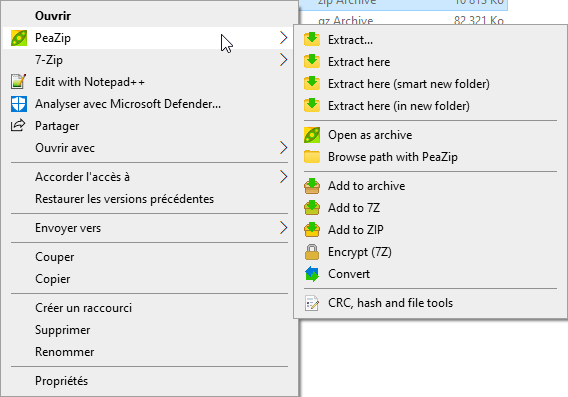The width and height of the screenshot is (568, 397).
Task: Select Add to ZIP option
Action: [x=430, y=230]
